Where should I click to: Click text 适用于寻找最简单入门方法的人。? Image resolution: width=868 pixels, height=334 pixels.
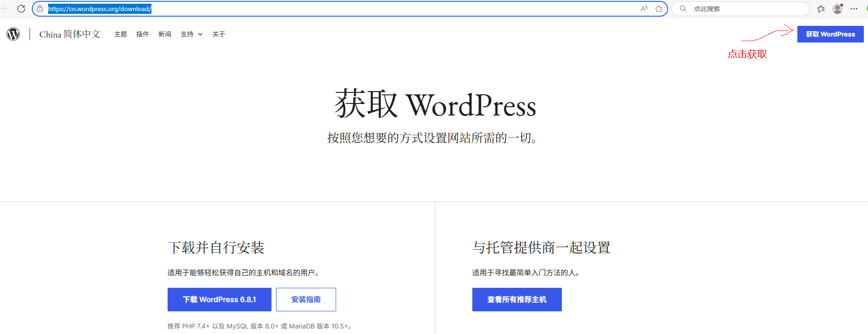(x=526, y=273)
